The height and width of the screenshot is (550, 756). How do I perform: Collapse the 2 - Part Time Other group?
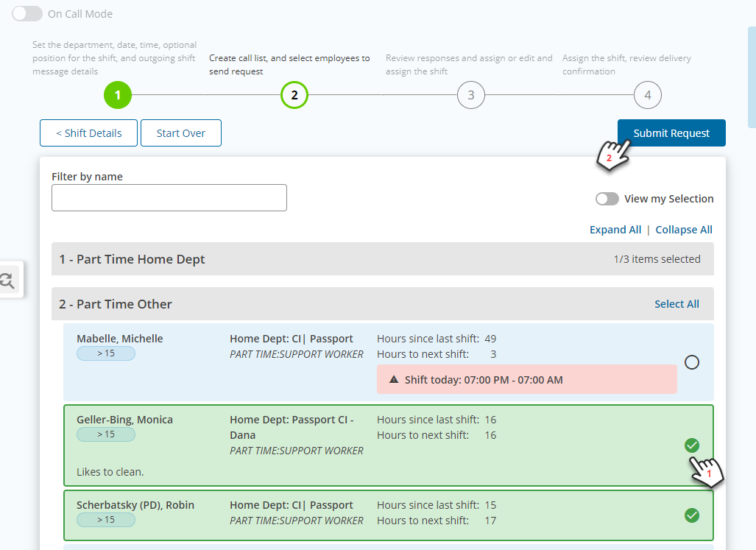pos(383,304)
